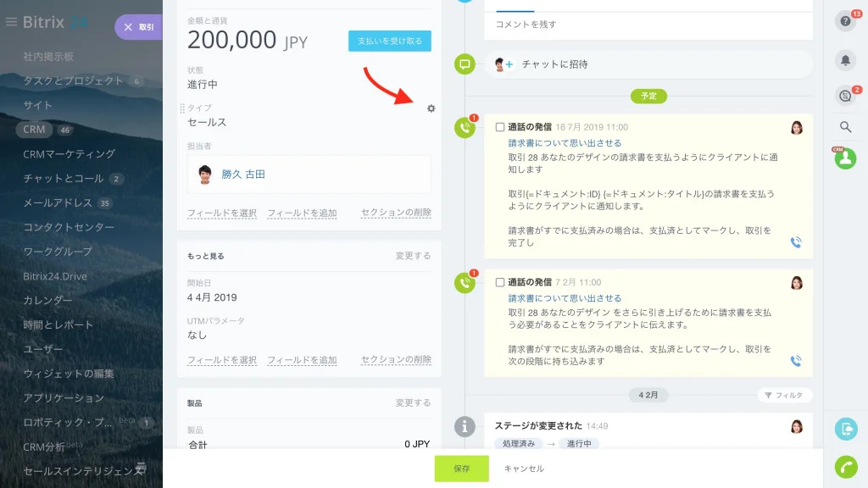
Task: Open the chat messages icon in right sidebar
Action: [x=845, y=96]
